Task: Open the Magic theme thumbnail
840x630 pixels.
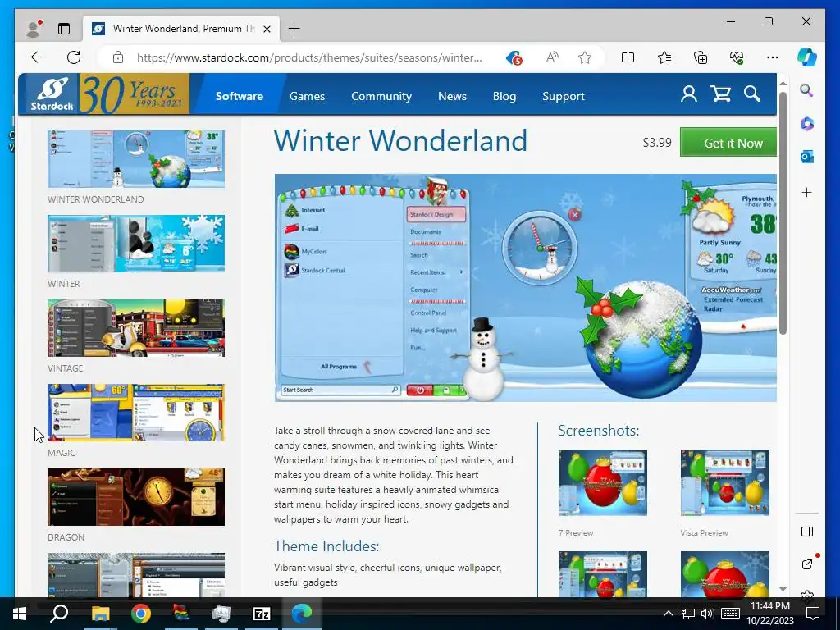Action: (136, 413)
